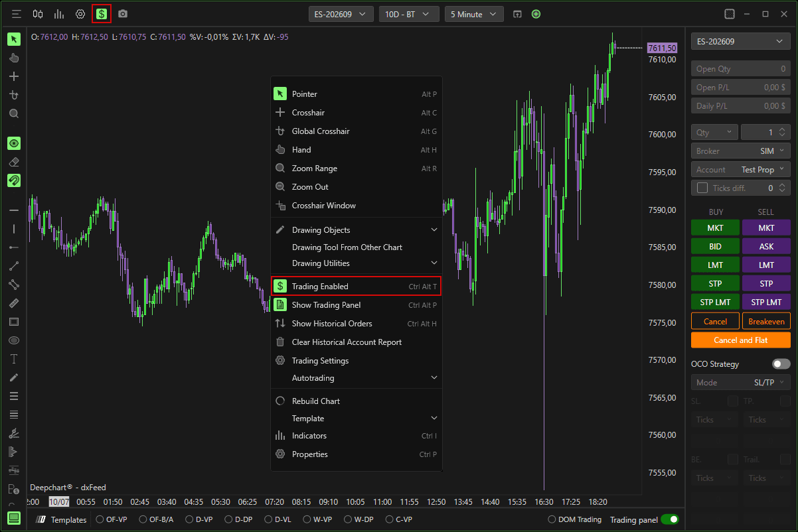This screenshot has width=798, height=532.
Task: Select the ellipse drawing tool
Action: (x=14, y=340)
